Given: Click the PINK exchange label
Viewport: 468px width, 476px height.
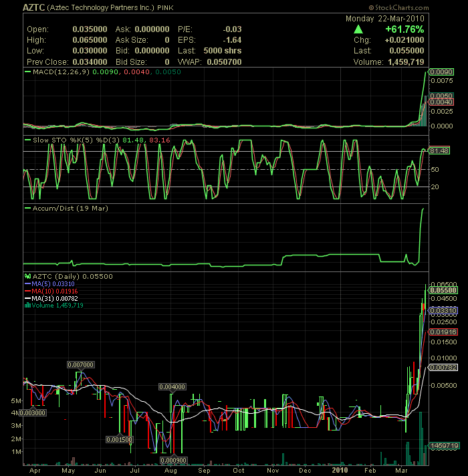Looking at the screenshot, I should pyautogui.click(x=165, y=8).
